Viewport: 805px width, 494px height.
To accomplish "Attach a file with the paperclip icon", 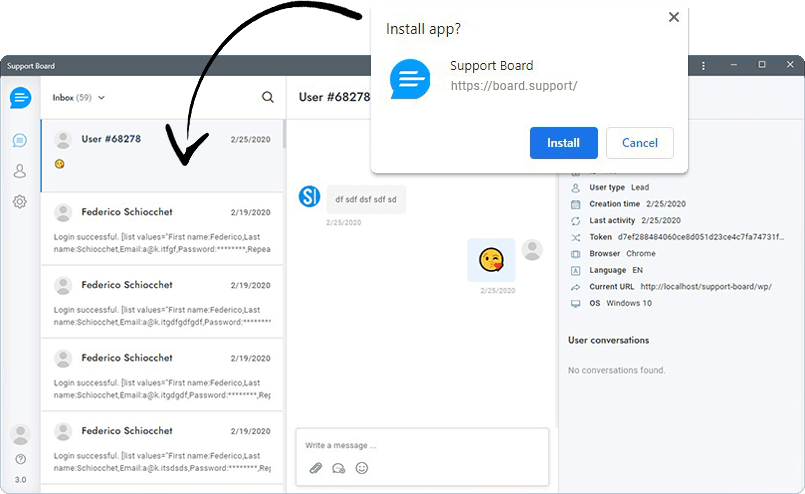I will pyautogui.click(x=315, y=468).
